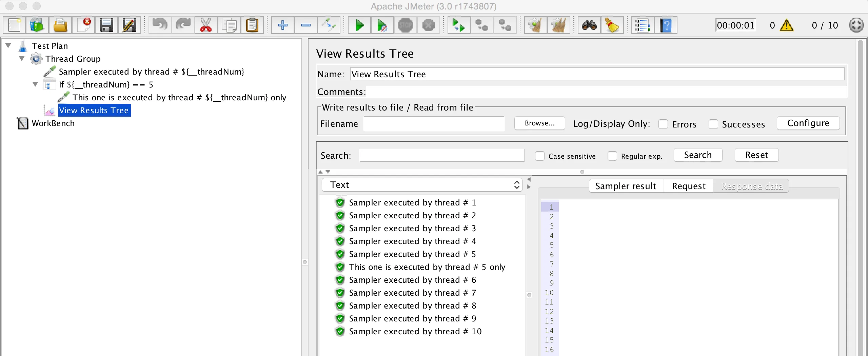Collapse results list with left arrow
Viewport: 868px width, 356px height.
coord(529,179)
